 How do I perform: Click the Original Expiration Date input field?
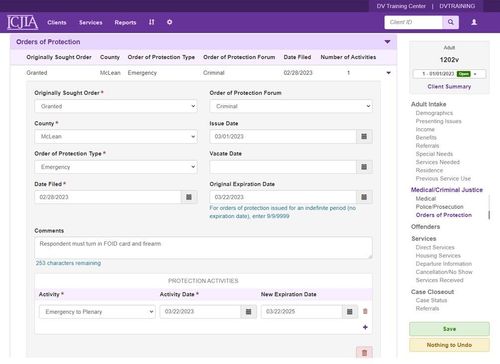(x=283, y=197)
